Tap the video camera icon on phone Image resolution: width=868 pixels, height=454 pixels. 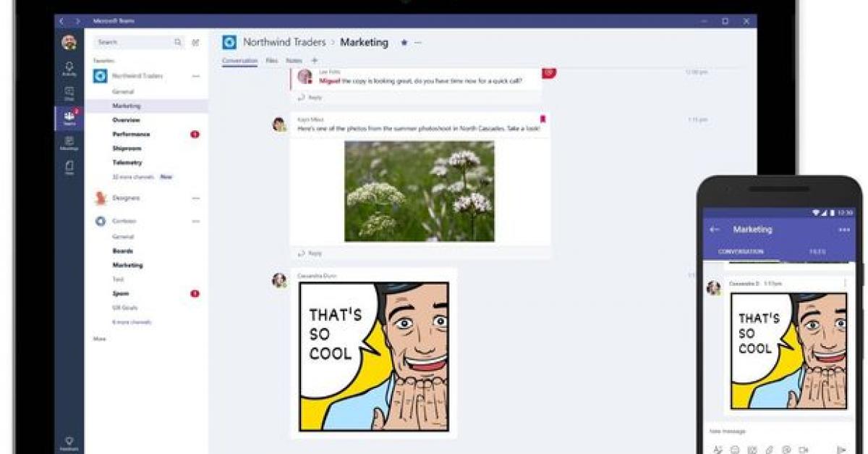point(803,450)
